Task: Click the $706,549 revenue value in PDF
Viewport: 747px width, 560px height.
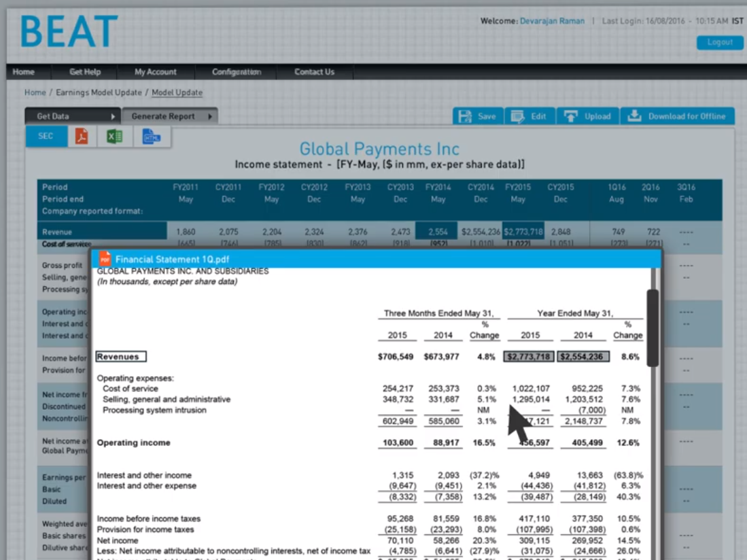Action: [x=396, y=357]
